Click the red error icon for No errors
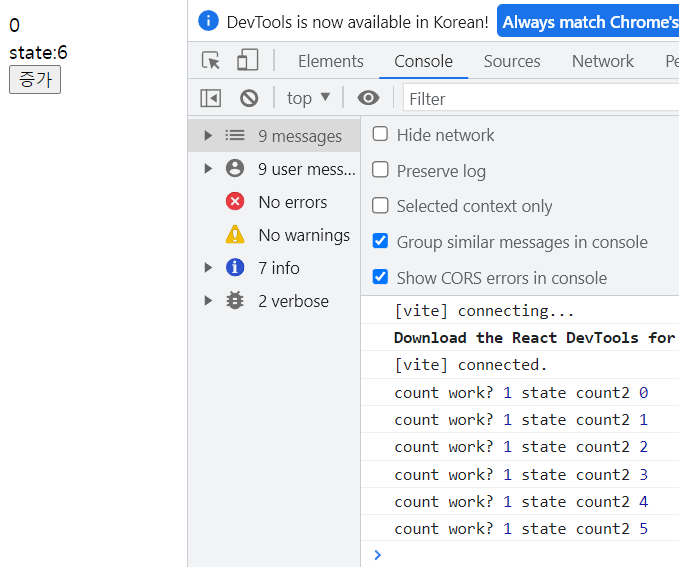 click(235, 201)
